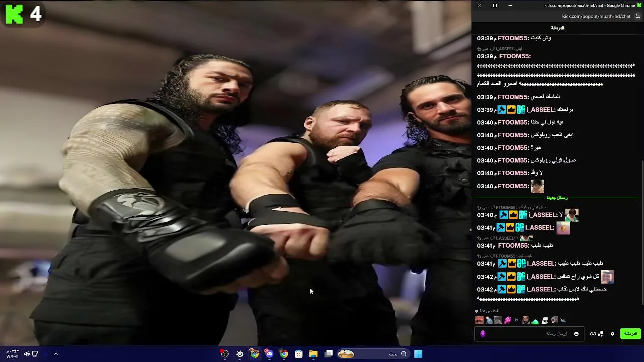Image resolution: width=644 pixels, height=362 pixels.
Task: Click the Kick logo with 4 overlay
Action: pos(23,14)
